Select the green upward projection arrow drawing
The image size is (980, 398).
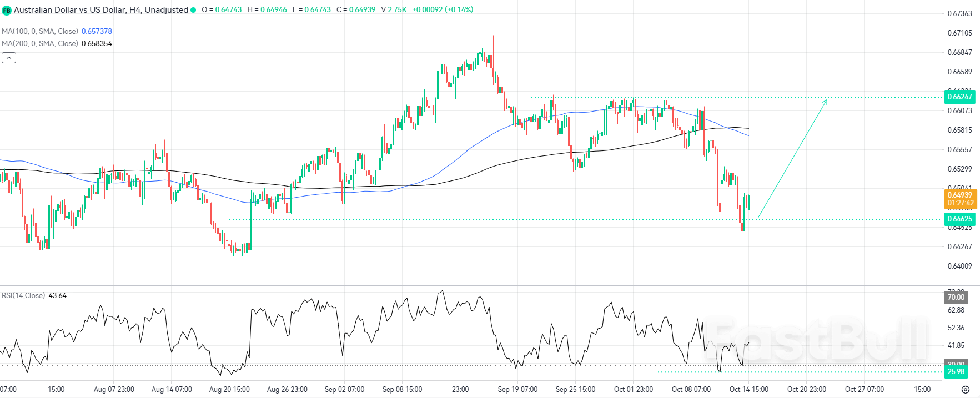pyautogui.click(x=792, y=159)
